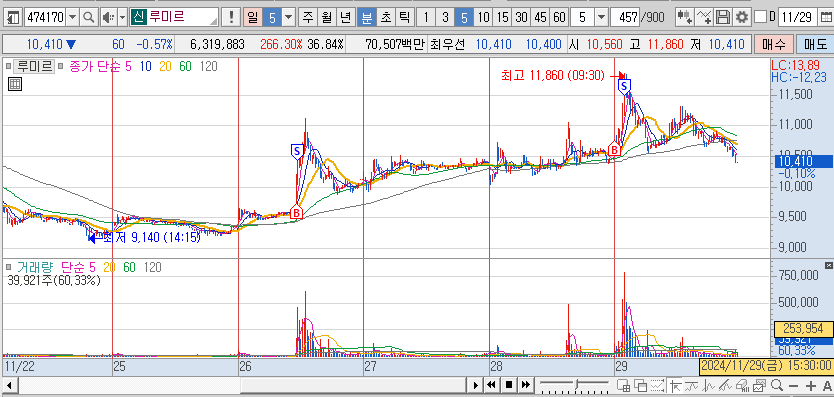
Task: Click the bottom toolbar magnifier zoom icon
Action: pyautogui.click(x=777, y=385)
